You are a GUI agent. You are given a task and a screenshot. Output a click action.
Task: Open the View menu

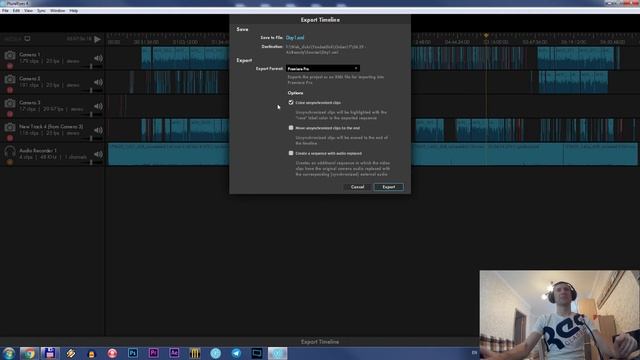click(x=28, y=11)
